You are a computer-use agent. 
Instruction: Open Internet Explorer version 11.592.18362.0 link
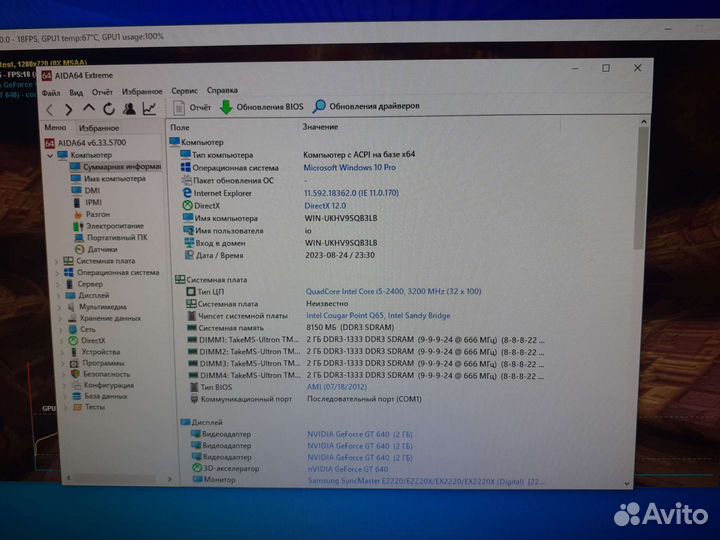click(351, 193)
